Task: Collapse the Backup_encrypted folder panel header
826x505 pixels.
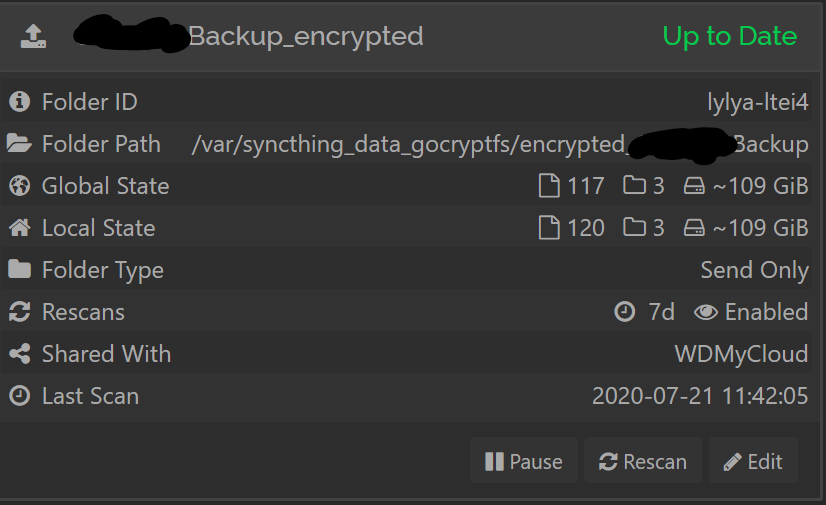Action: (411, 36)
